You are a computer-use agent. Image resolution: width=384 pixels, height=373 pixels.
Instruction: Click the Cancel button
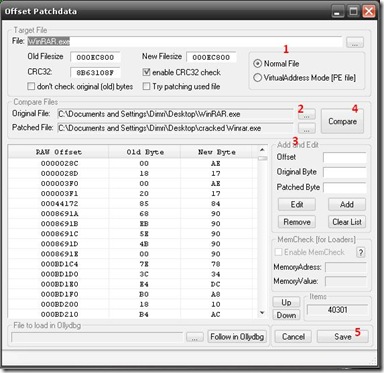pos(293,337)
